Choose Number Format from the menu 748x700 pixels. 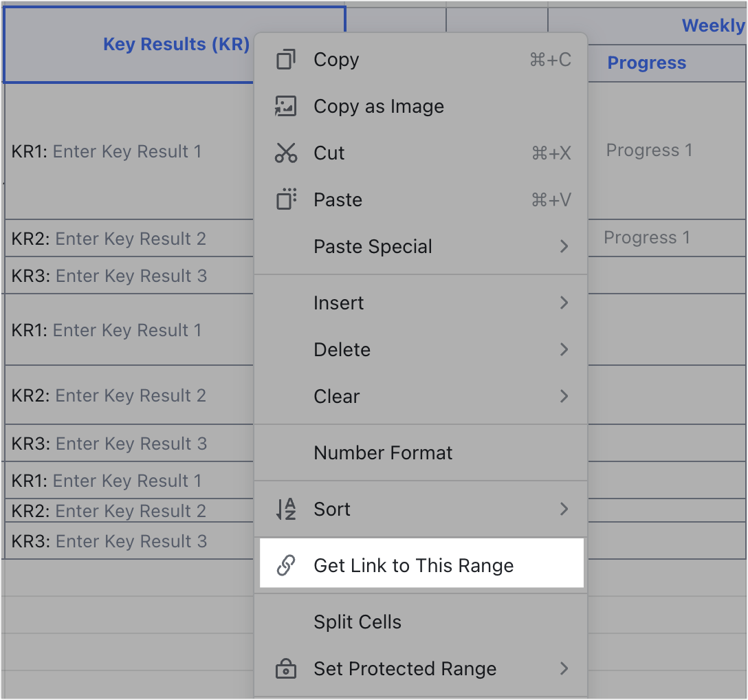(382, 452)
